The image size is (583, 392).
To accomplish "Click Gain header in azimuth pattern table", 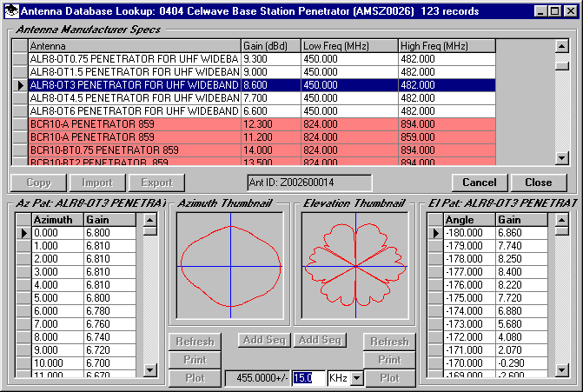I will pos(110,220).
